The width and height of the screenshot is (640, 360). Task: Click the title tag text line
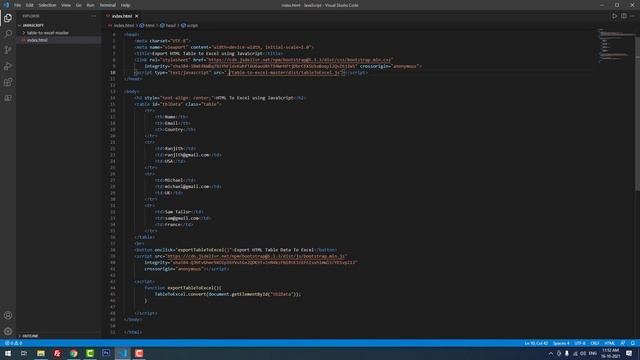pyautogui.click(x=209, y=53)
